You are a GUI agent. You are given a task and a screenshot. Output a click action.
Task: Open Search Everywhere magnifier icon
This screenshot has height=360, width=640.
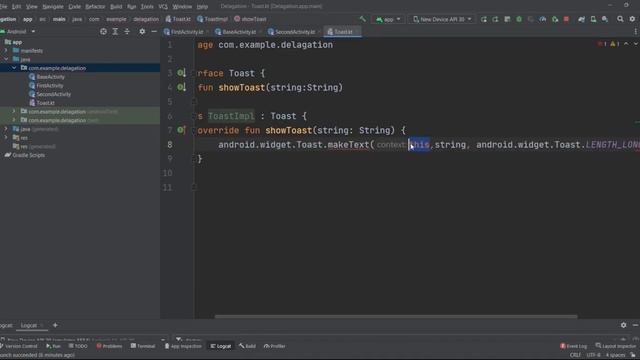[x=620, y=19]
